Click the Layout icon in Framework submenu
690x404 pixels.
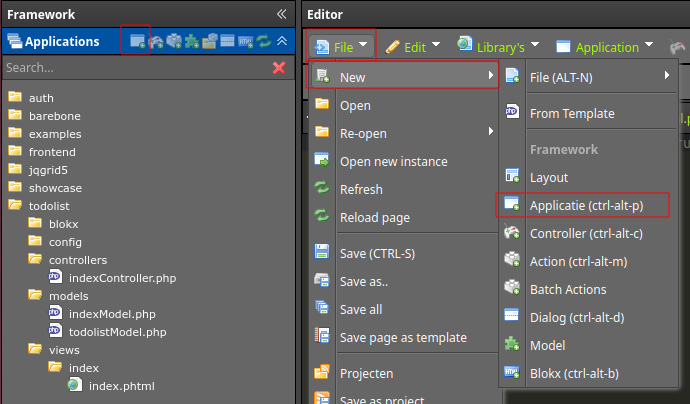pos(512,176)
